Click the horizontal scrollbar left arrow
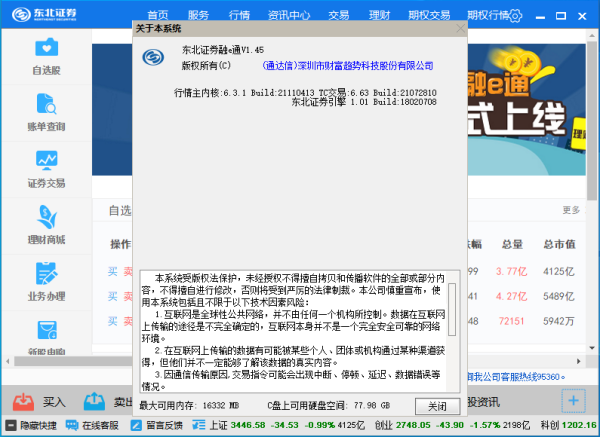This screenshot has width=600, height=437. 8,361
